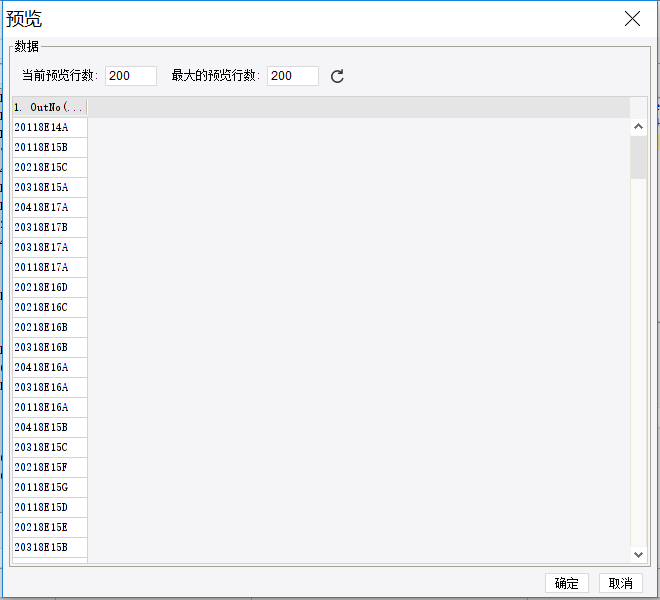Screen dimensions: 660x600
Task: Click the 取消 button
Action: [620, 583]
